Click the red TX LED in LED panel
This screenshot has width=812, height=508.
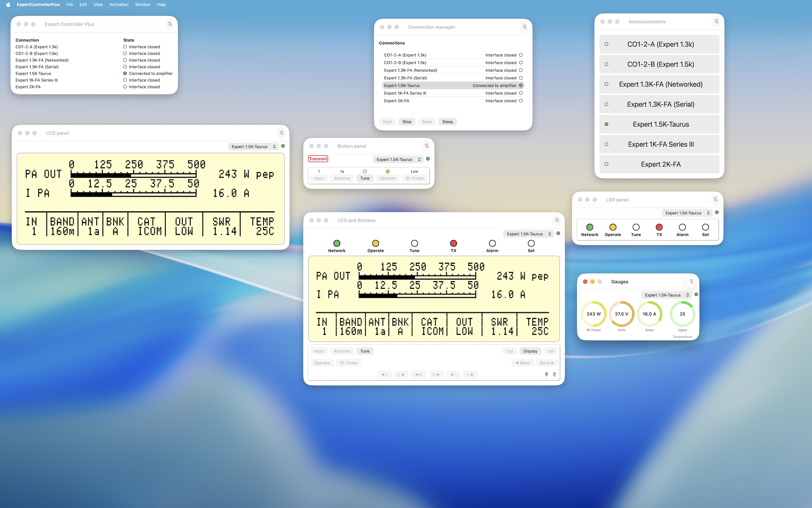coord(659,227)
